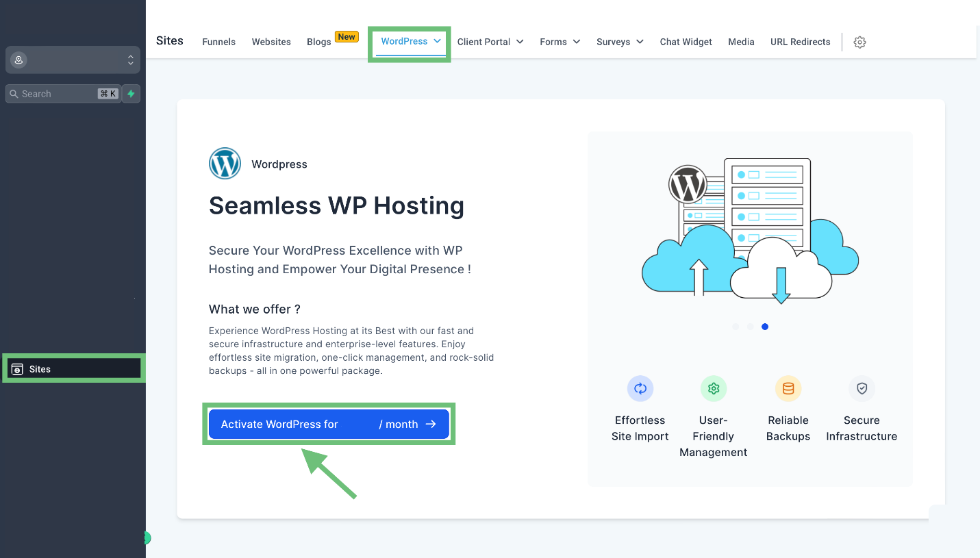Click the Effortless Site Import sync icon
The width and height of the screenshot is (980, 558).
click(x=640, y=388)
